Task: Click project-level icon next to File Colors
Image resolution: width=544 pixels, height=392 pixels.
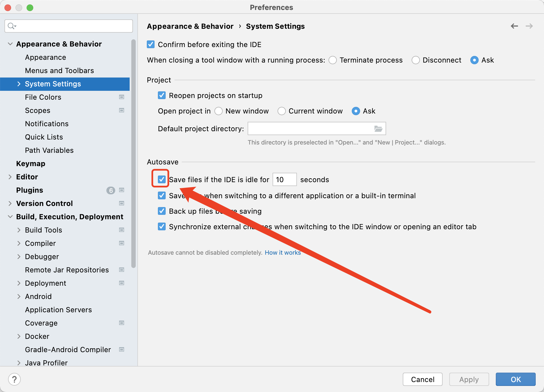Action: [x=121, y=97]
